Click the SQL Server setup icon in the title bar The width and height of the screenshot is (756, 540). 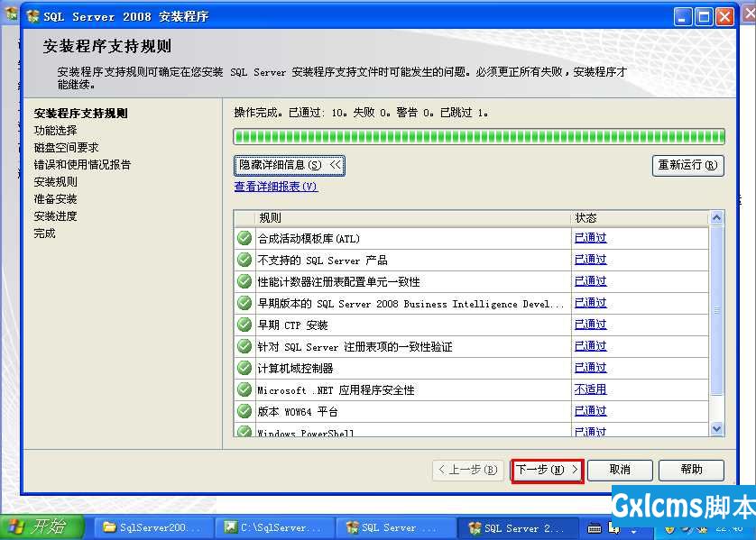[x=32, y=16]
